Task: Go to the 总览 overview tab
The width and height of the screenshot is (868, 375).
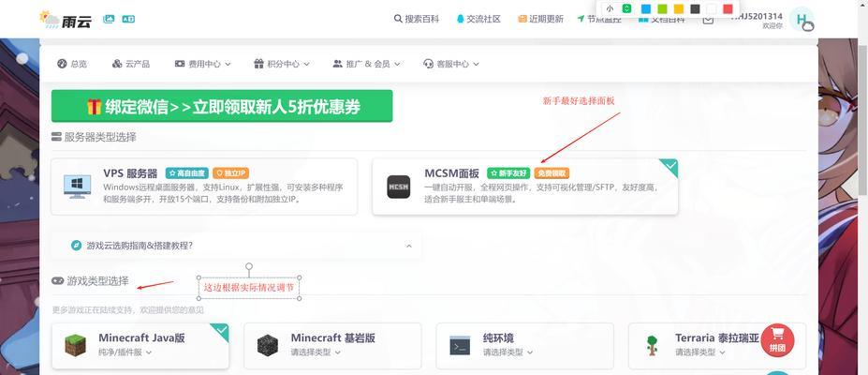Action: (72, 64)
